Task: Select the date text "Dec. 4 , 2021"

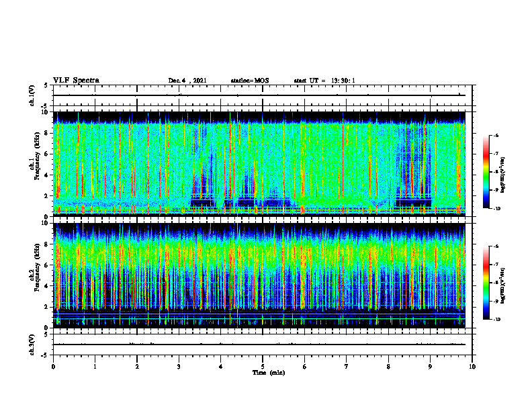Action: coord(187,81)
